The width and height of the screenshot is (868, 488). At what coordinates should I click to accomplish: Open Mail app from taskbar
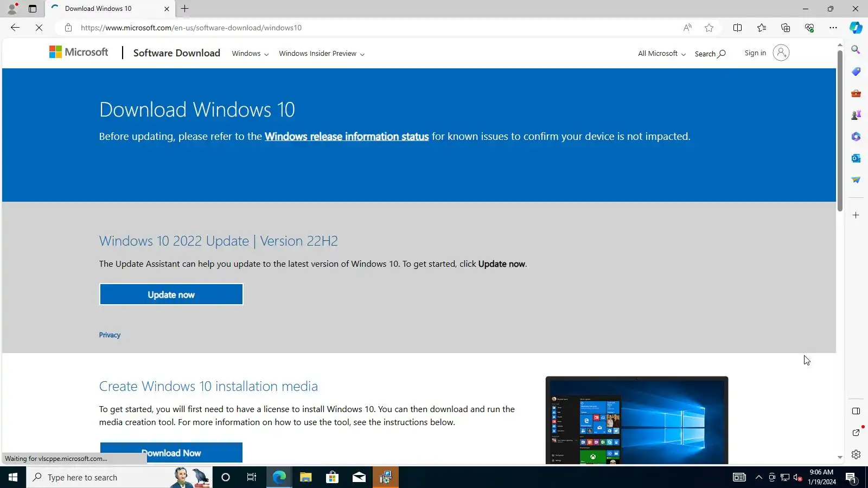tap(359, 477)
